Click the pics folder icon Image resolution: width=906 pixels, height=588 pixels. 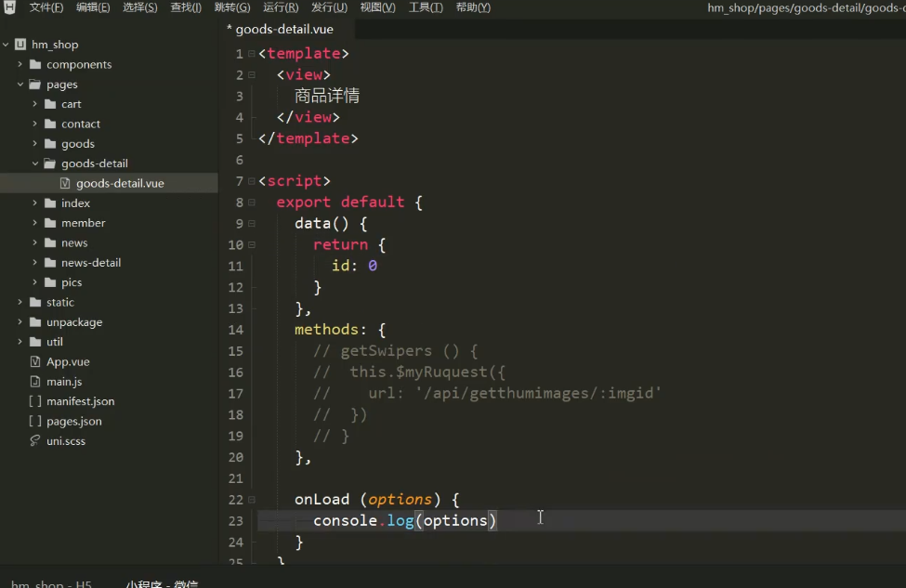coord(50,282)
